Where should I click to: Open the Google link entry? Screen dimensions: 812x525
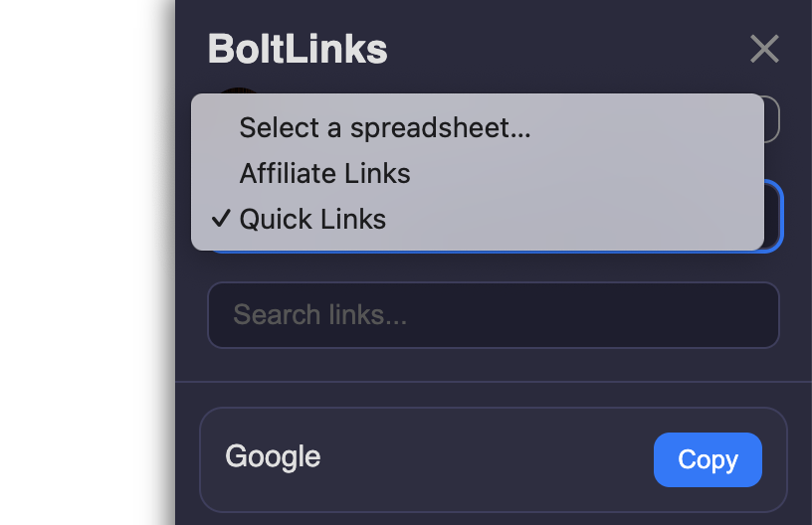[x=493, y=459]
